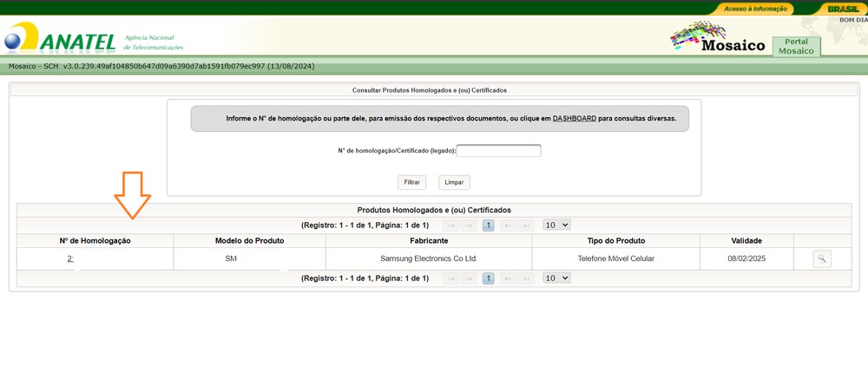
Task: Click the validity date 08/02/2025
Action: coord(746,258)
